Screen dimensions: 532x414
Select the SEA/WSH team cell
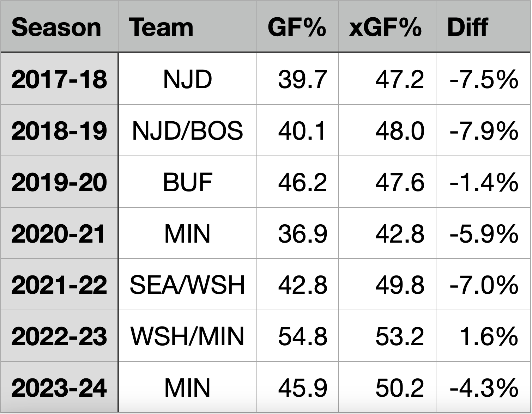[187, 285]
